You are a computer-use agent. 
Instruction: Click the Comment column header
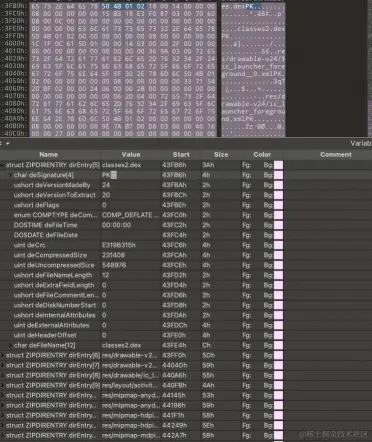pyautogui.click(x=336, y=155)
